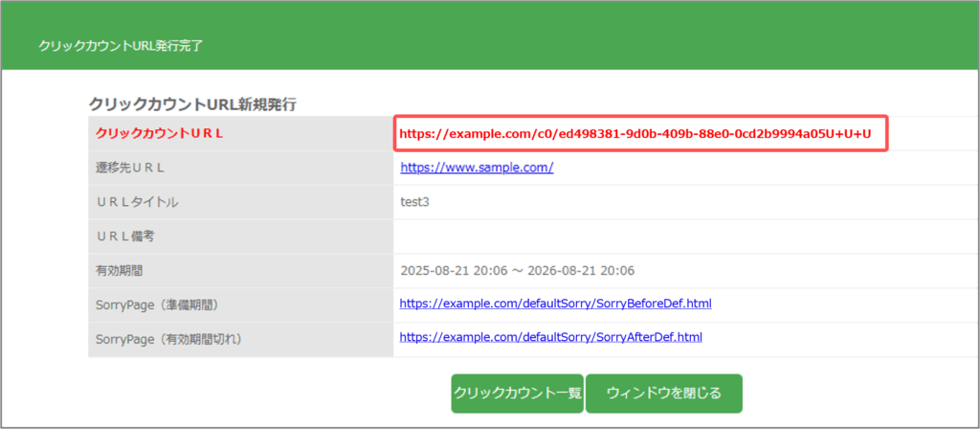This screenshot has height=429, width=980.
Task: Click the empty URL備考 value cell
Action: (670, 237)
